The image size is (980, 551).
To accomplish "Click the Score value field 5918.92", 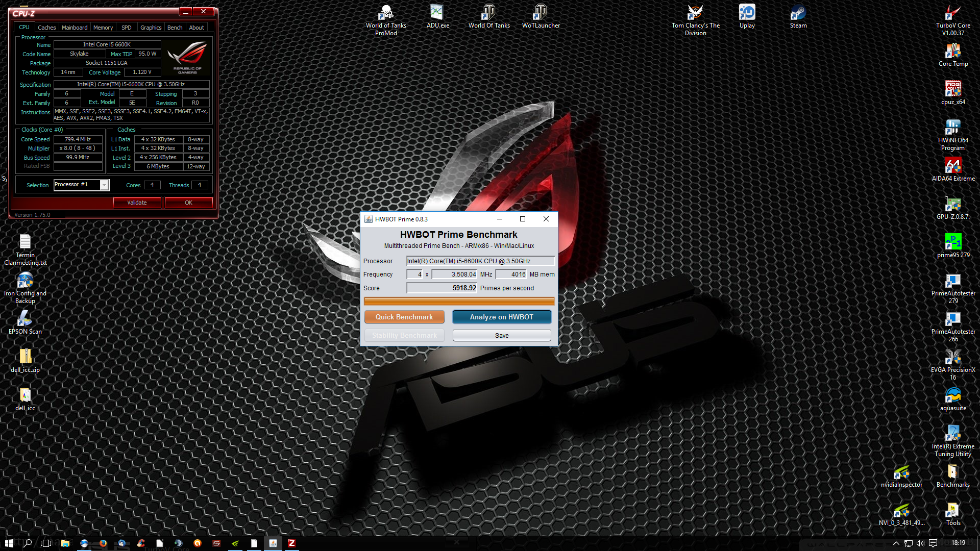I will click(x=442, y=288).
